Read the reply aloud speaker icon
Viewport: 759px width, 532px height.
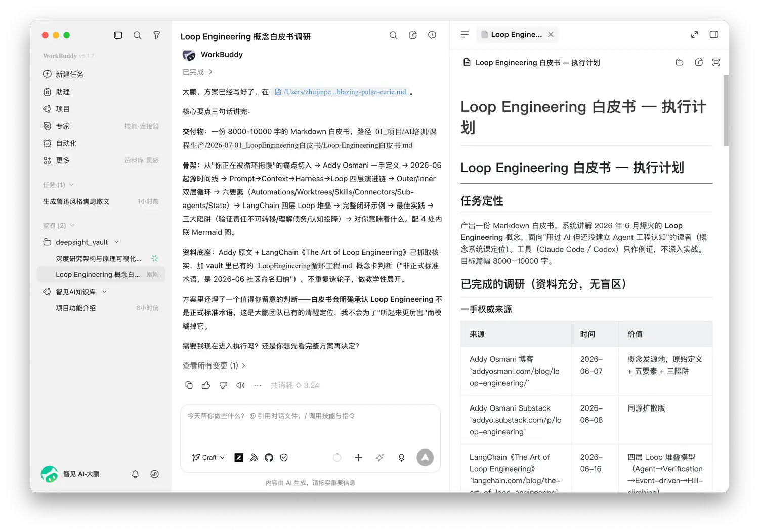[x=240, y=385]
